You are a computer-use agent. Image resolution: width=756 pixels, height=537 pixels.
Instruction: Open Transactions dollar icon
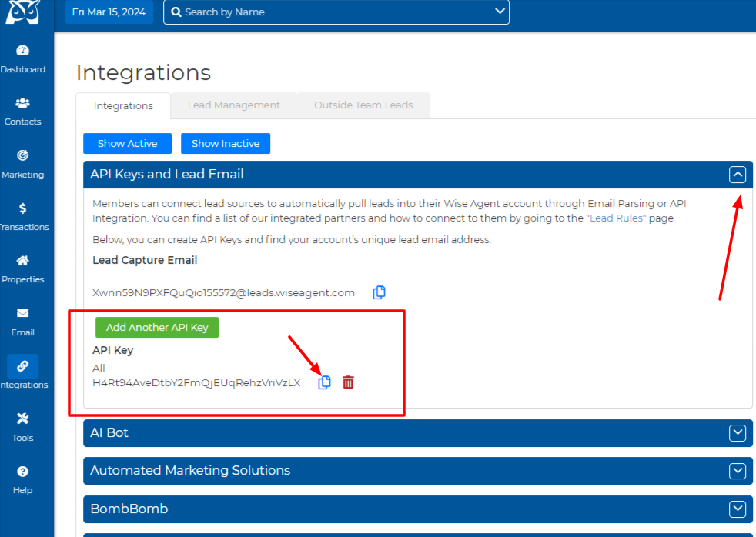pos(22,208)
